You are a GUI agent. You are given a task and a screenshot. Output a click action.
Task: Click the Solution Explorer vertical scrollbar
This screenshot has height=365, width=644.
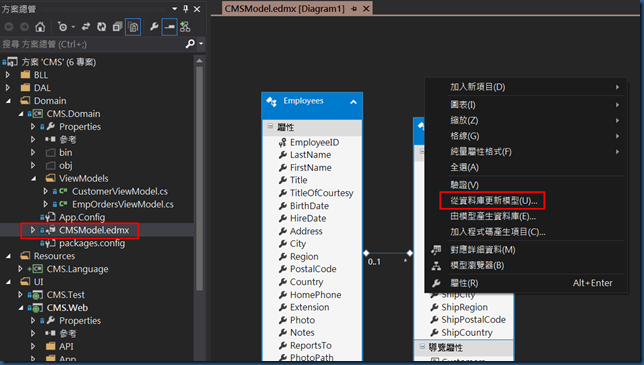pyautogui.click(x=200, y=179)
